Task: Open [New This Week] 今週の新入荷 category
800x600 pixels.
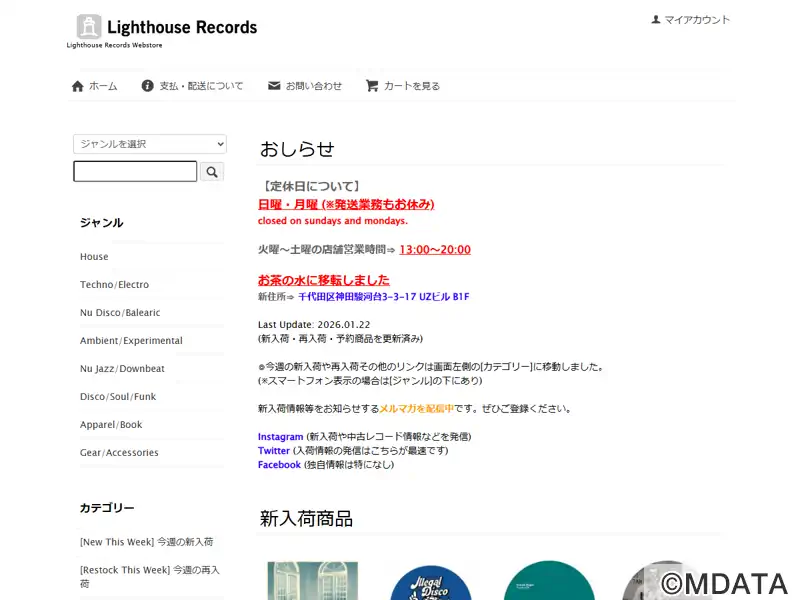Action: click(146, 542)
